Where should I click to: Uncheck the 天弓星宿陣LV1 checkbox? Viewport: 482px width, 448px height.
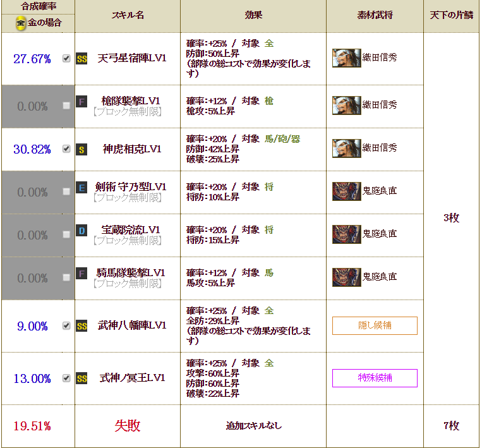[x=66, y=58]
